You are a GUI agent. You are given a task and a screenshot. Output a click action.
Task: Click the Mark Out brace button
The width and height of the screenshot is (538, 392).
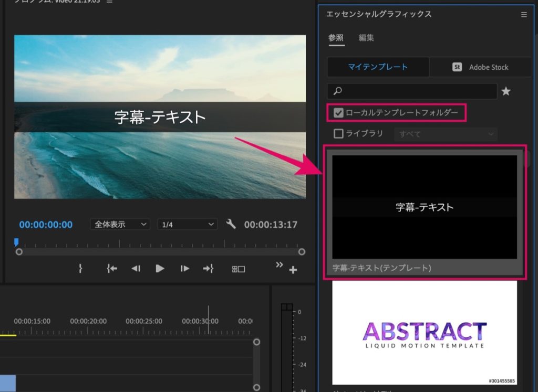pyautogui.click(x=80, y=268)
